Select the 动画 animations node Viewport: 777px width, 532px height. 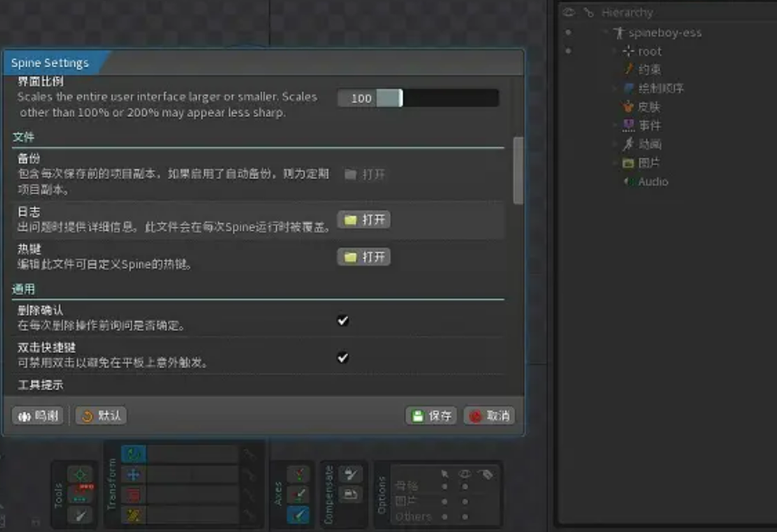point(642,144)
